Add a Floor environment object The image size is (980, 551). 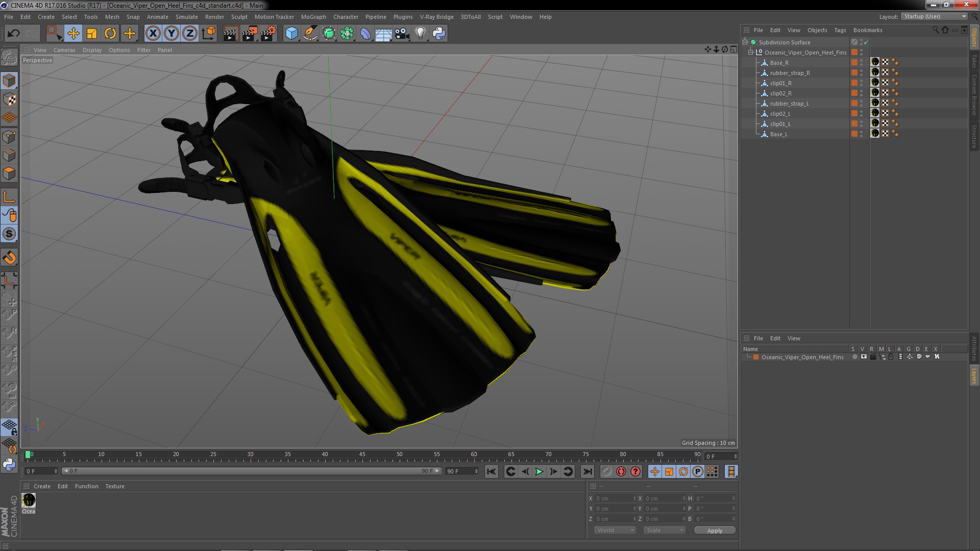383,34
